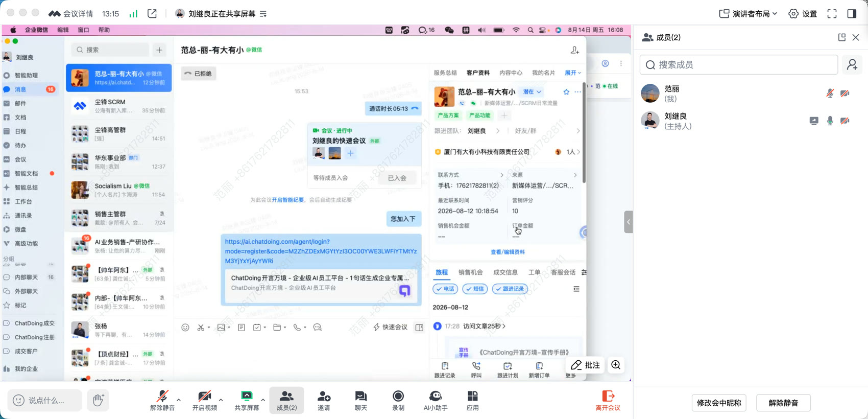Expand video options arrow

(x=221, y=400)
